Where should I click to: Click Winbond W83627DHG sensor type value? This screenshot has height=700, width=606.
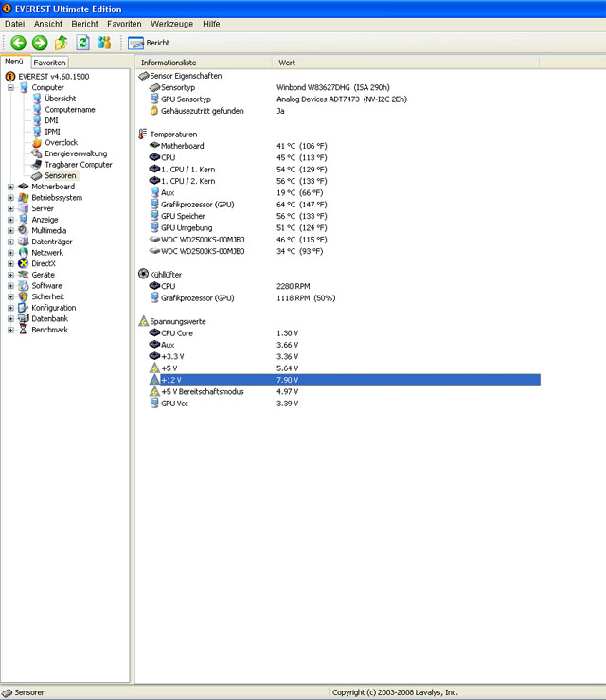click(333, 87)
